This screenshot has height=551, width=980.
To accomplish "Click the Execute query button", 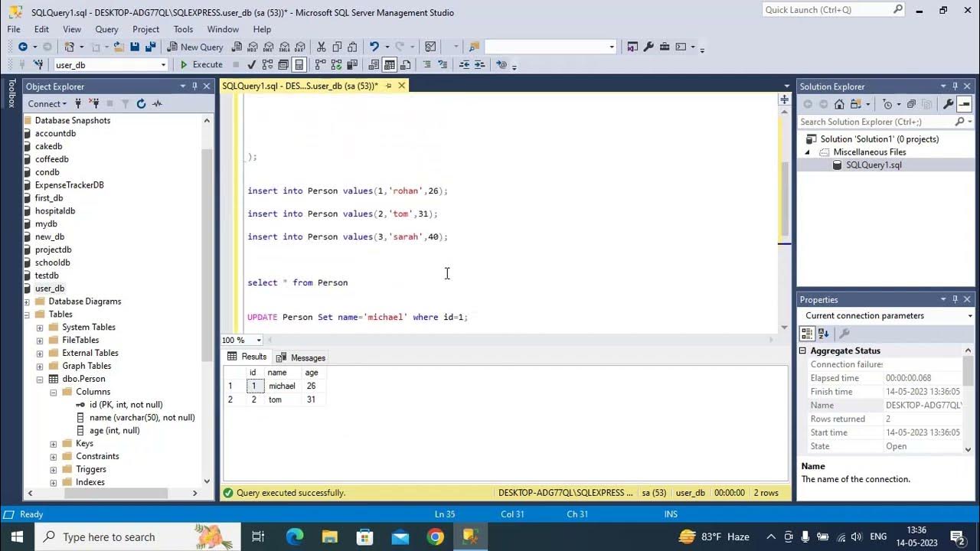I will pyautogui.click(x=201, y=65).
